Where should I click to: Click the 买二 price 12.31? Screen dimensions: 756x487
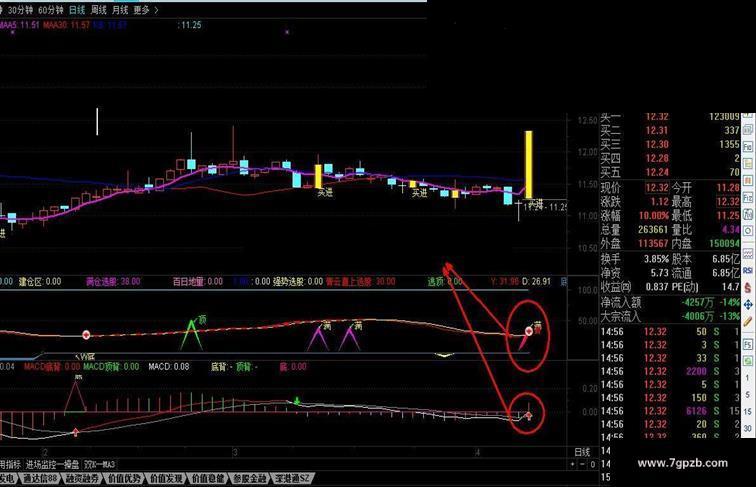(657, 130)
